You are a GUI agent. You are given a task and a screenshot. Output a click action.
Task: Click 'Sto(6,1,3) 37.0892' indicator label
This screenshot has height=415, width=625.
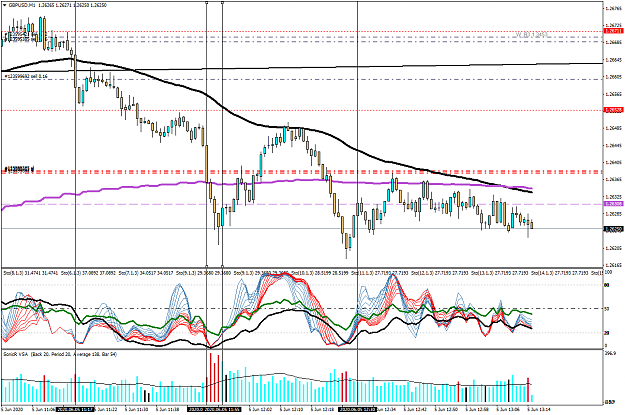(x=81, y=273)
